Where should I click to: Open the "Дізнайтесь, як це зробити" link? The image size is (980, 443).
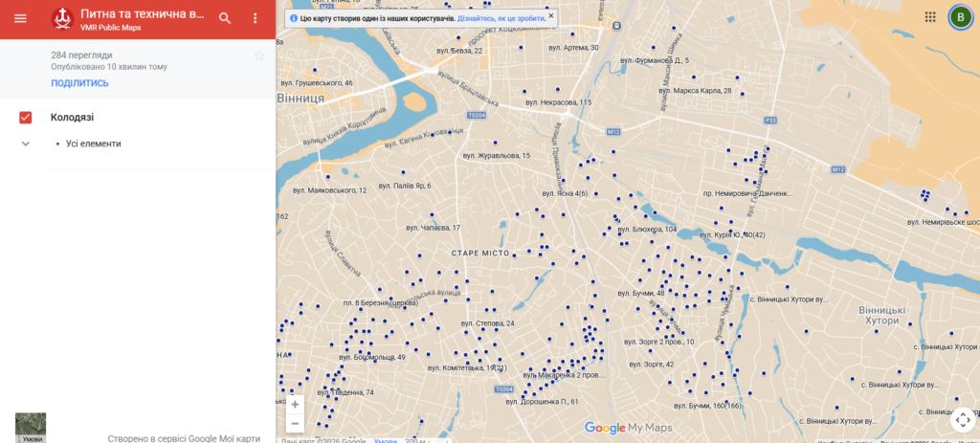(x=501, y=19)
